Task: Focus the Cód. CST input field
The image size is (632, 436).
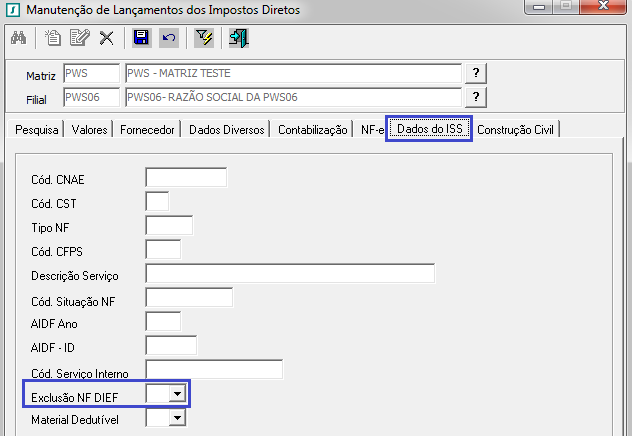Action: 157,201
